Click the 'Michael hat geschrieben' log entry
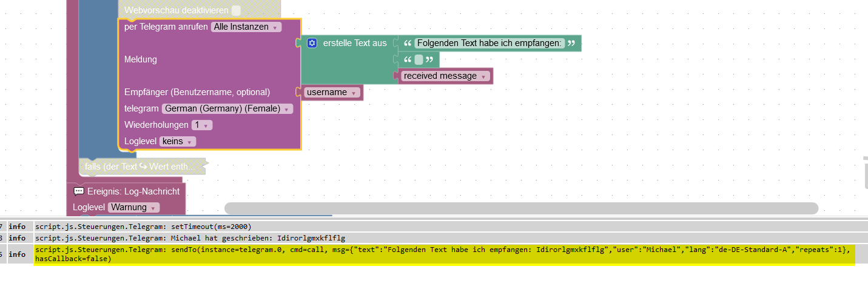Viewport: 868px width, 292px height. 190,237
